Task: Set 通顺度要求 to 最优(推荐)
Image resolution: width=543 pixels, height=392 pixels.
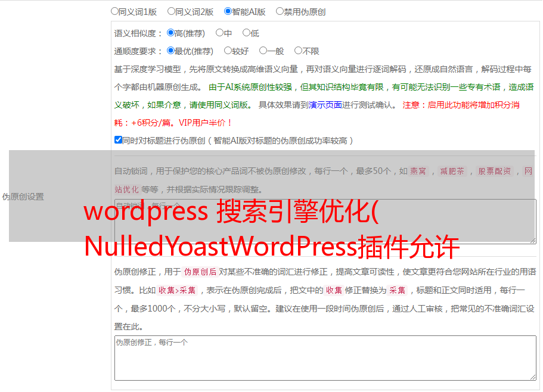Action: click(x=170, y=51)
